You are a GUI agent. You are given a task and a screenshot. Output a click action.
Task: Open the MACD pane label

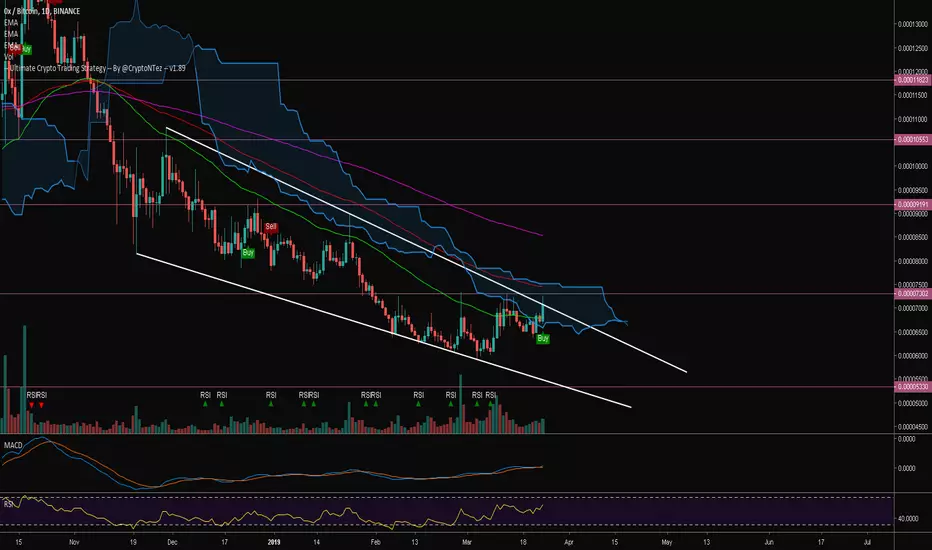pos(13,445)
